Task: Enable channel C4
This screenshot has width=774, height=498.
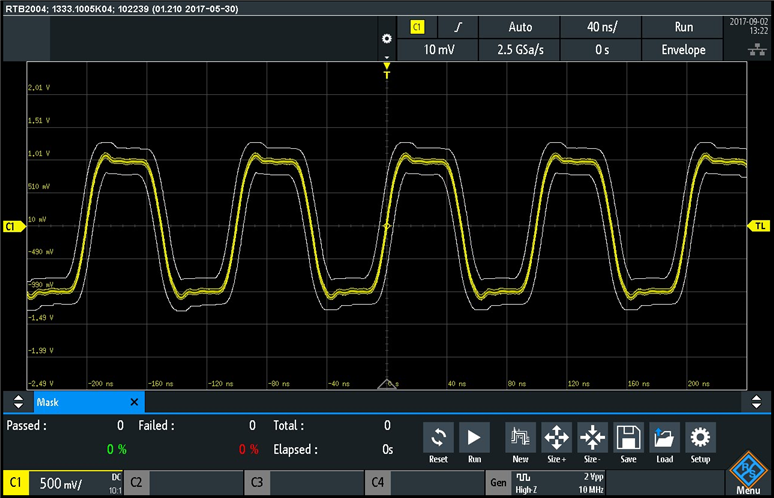Action: tap(424, 483)
